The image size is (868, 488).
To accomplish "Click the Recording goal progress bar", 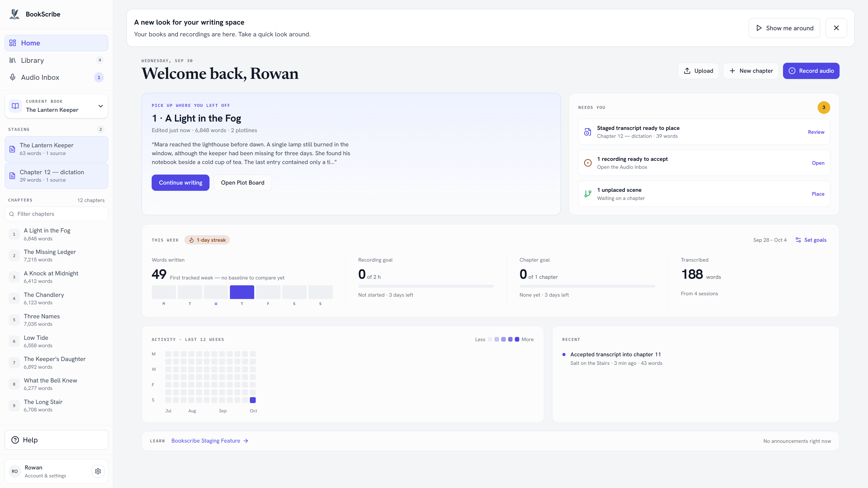I will point(426,286).
